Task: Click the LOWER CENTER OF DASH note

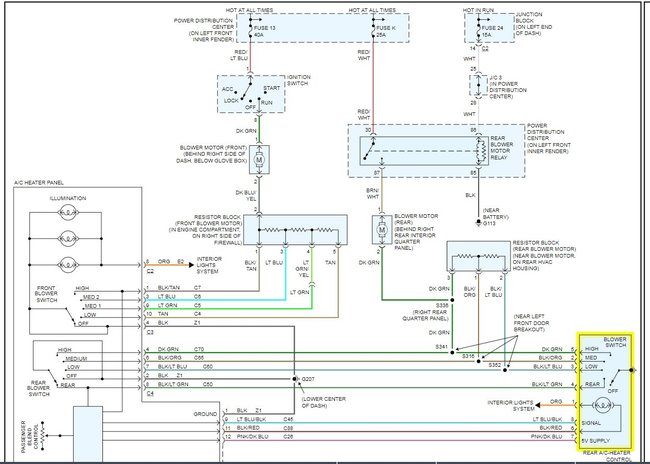Action: (x=324, y=402)
